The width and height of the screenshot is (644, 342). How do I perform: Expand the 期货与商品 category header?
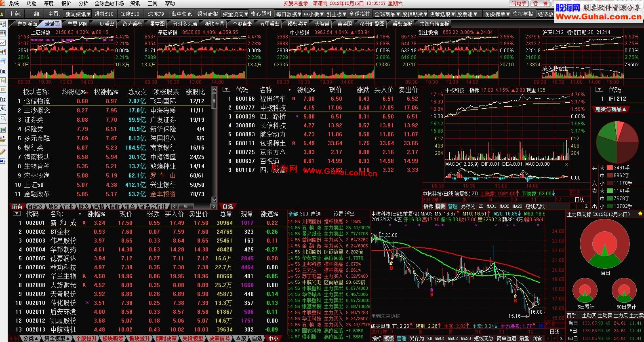tap(610, 109)
